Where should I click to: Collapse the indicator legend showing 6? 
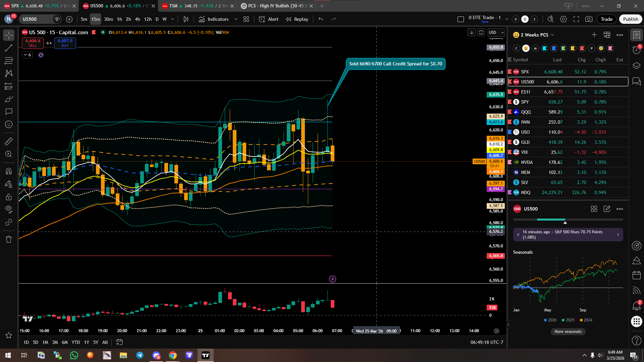tap(27, 55)
